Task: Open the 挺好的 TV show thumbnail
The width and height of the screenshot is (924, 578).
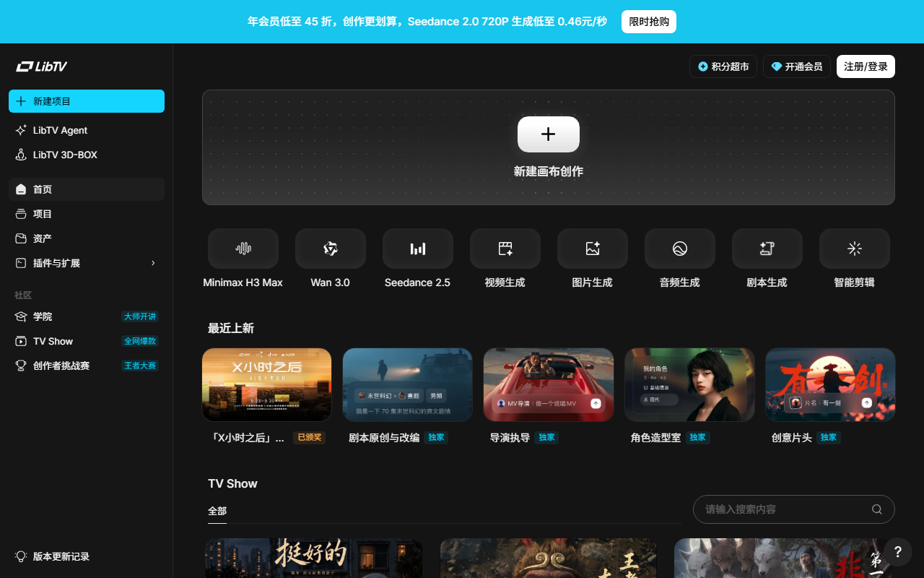Action: pyautogui.click(x=313, y=558)
